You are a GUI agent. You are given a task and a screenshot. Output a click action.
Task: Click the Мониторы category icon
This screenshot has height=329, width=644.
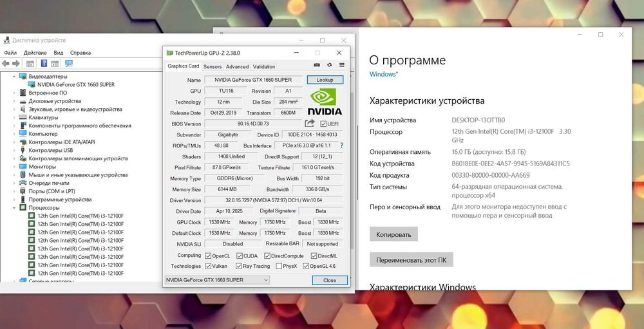pos(23,167)
